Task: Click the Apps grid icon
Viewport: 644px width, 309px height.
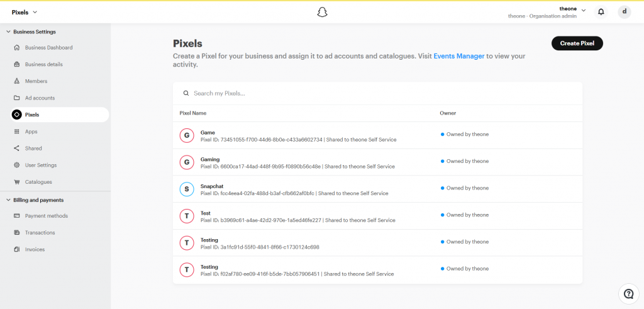Action: 17,132
